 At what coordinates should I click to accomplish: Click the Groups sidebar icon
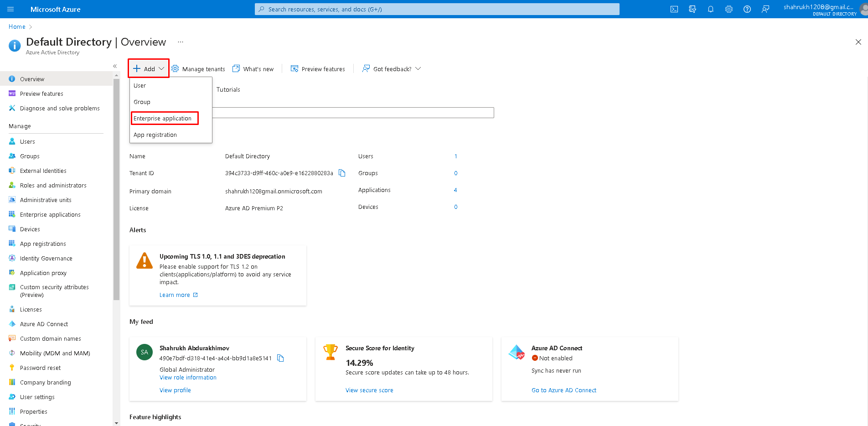pos(12,156)
